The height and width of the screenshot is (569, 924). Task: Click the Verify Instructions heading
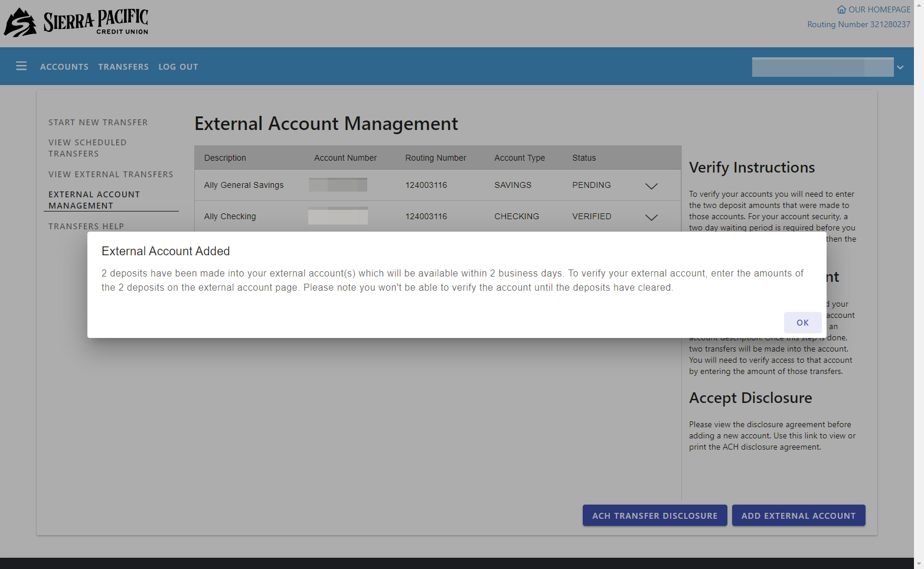point(752,168)
